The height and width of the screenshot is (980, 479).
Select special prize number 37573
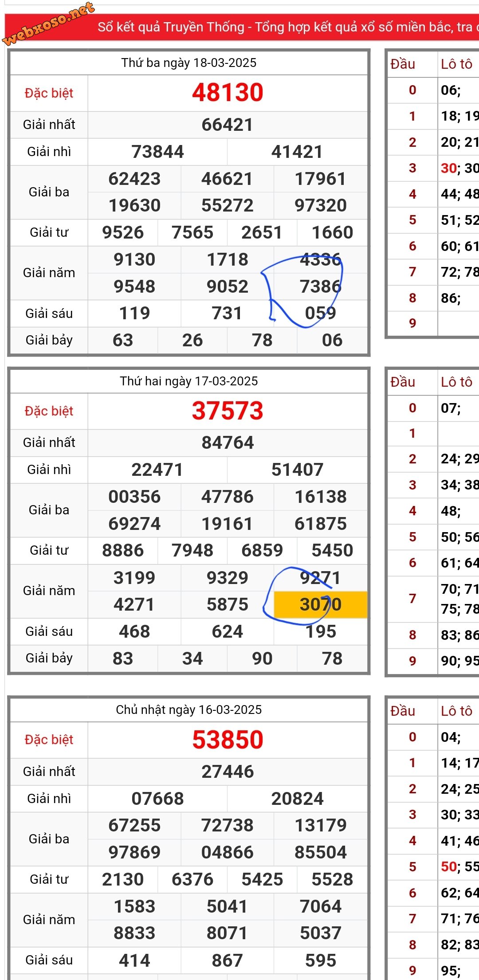pyautogui.click(x=228, y=411)
